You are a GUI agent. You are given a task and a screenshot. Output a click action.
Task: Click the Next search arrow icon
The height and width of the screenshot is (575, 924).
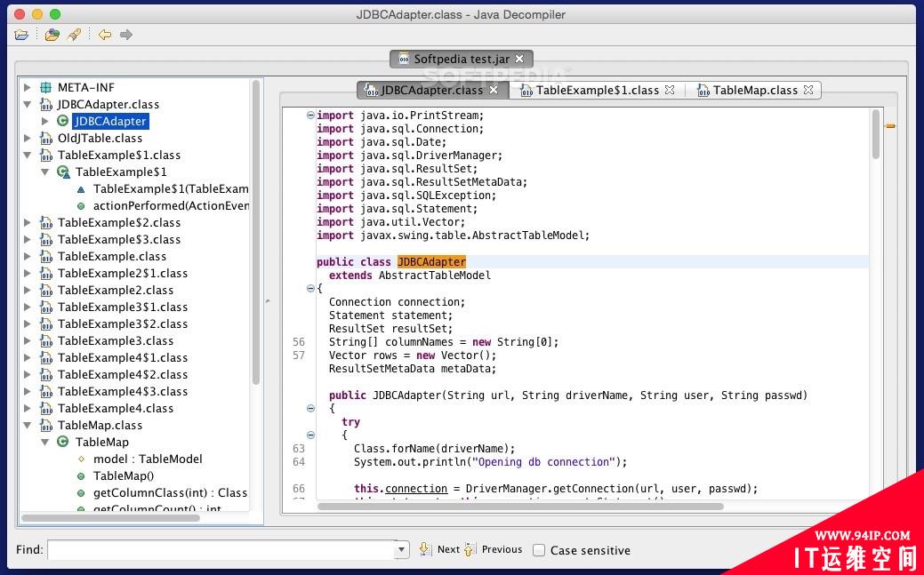click(425, 549)
